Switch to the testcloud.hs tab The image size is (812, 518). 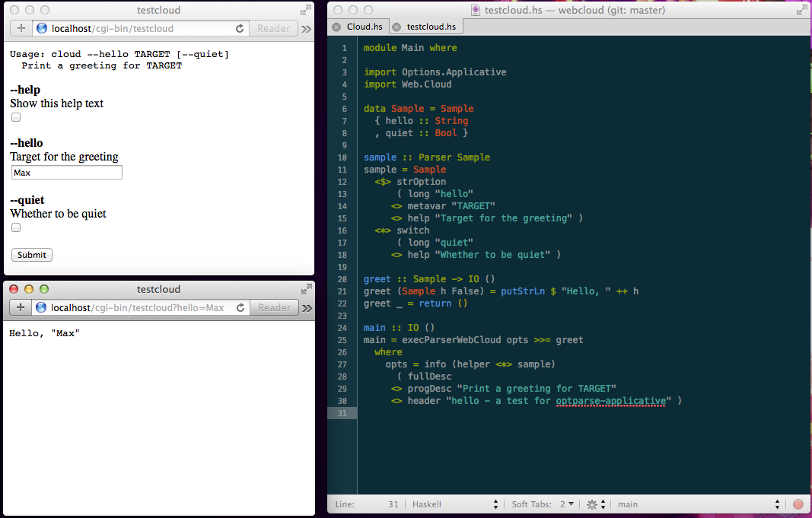click(x=431, y=27)
